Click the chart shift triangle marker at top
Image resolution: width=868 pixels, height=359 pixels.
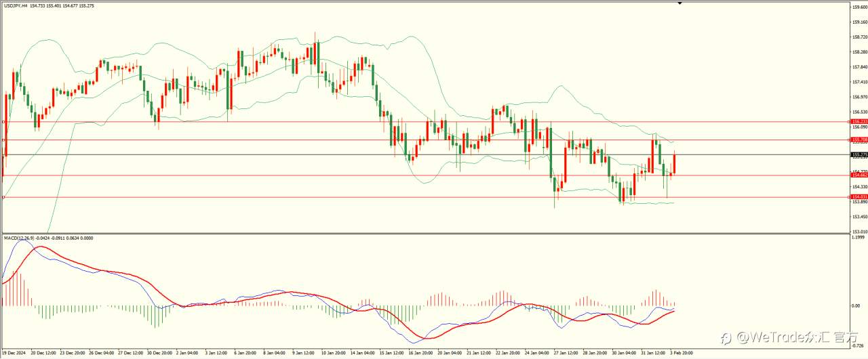point(679,3)
